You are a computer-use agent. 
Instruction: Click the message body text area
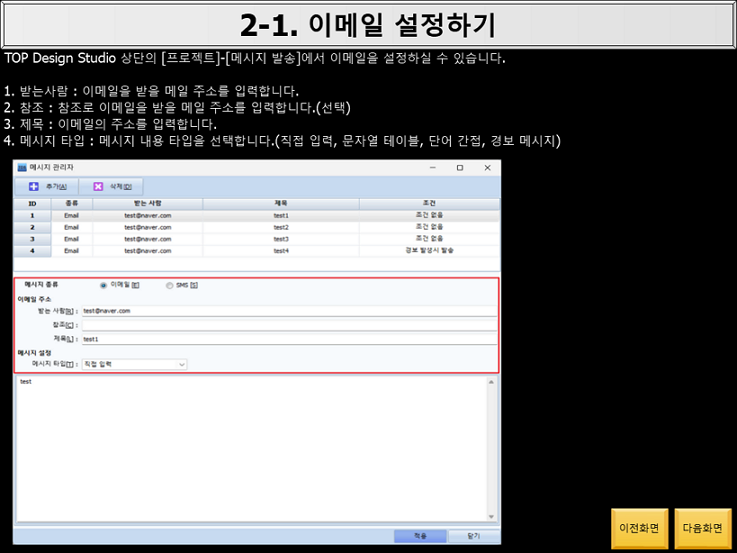click(x=251, y=449)
